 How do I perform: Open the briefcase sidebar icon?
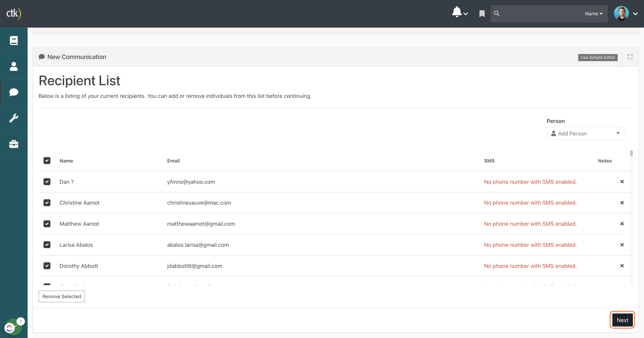coord(14,144)
